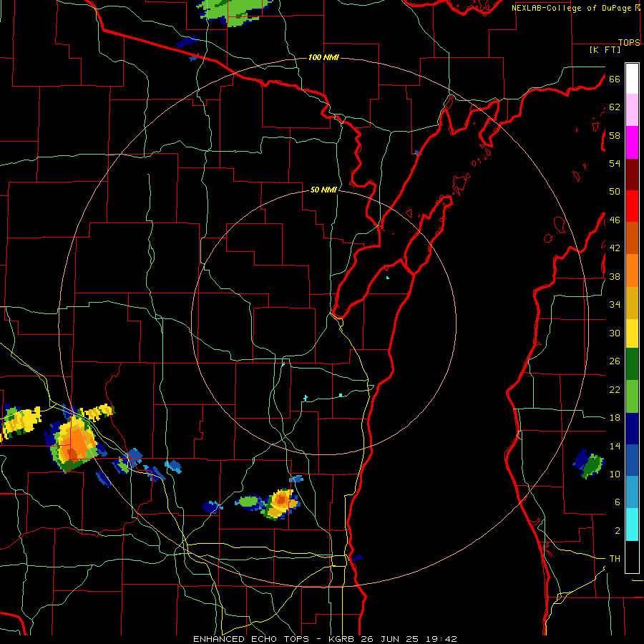This screenshot has width=644, height=644.
Task: Click the yellow echo band at far left edge
Action: click(x=21, y=422)
